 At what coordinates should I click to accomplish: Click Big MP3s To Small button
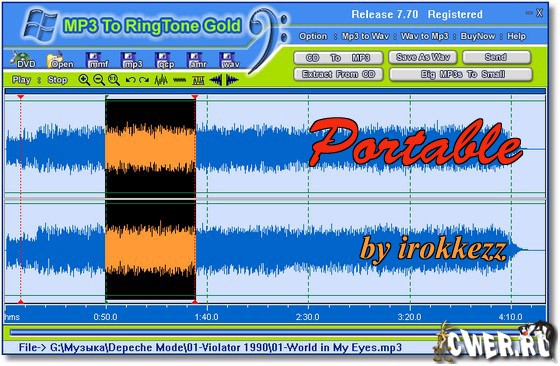[461, 74]
